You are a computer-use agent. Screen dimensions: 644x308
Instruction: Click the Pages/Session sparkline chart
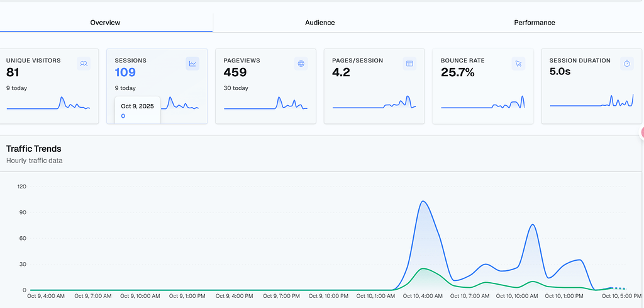pos(374,103)
